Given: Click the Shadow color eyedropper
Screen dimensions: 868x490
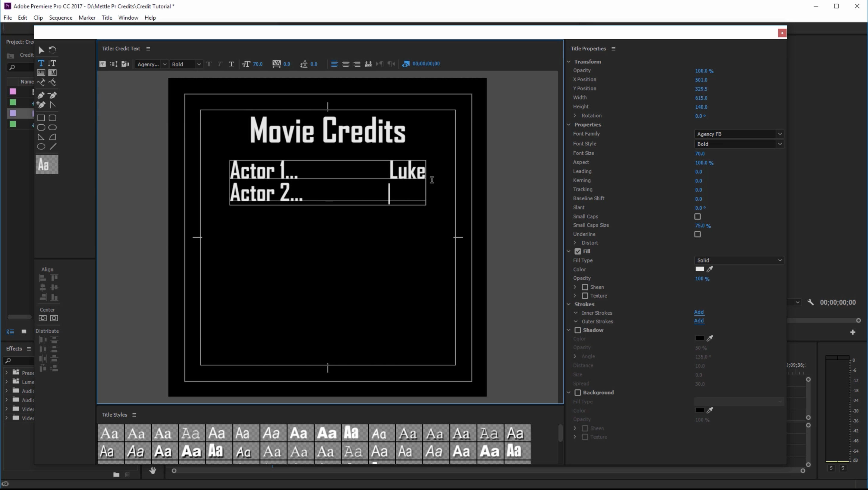Looking at the screenshot, I should (x=710, y=338).
